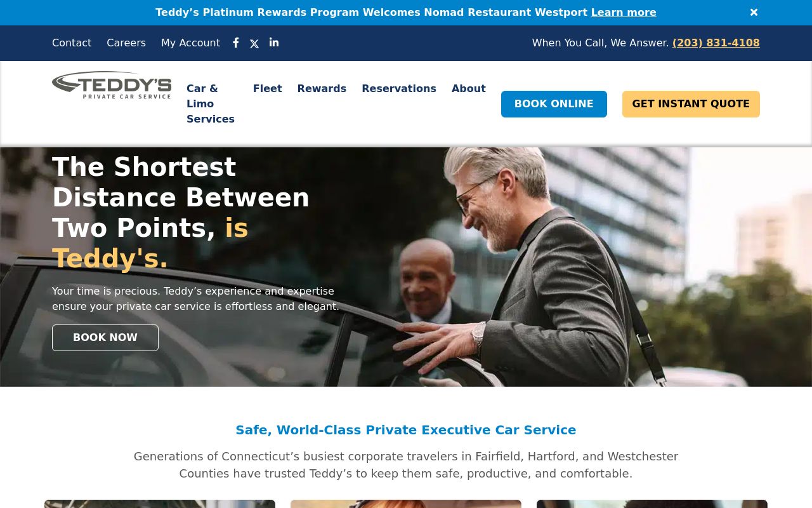Click the blue Book Online button
This screenshot has height=508, width=812.
(554, 104)
